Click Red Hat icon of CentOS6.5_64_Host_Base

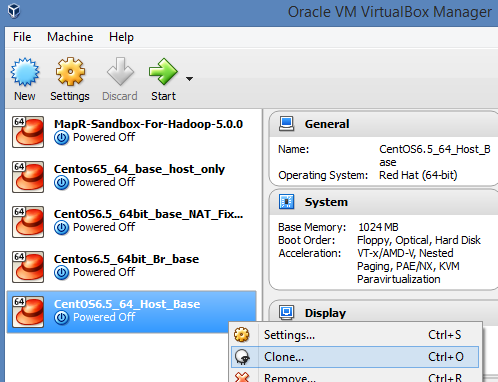coord(28,312)
